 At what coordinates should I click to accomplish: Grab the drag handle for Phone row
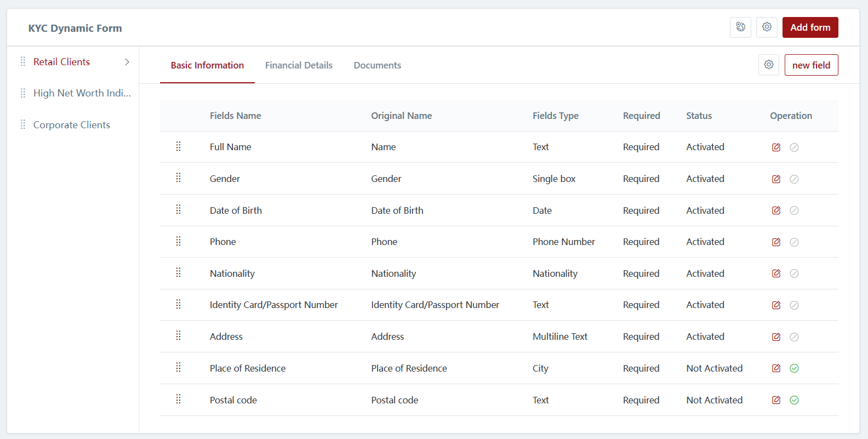tap(178, 242)
